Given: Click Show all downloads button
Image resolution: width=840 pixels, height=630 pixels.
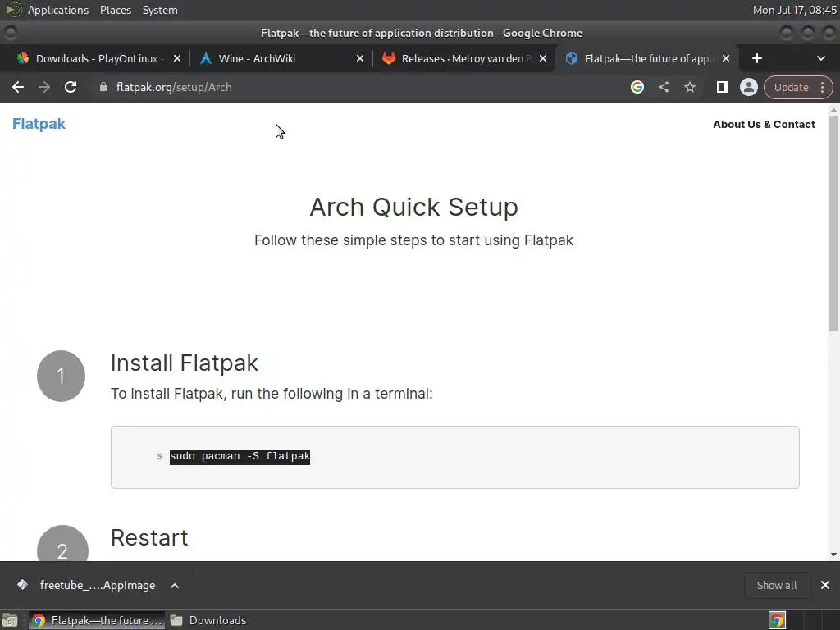Looking at the screenshot, I should [x=777, y=585].
